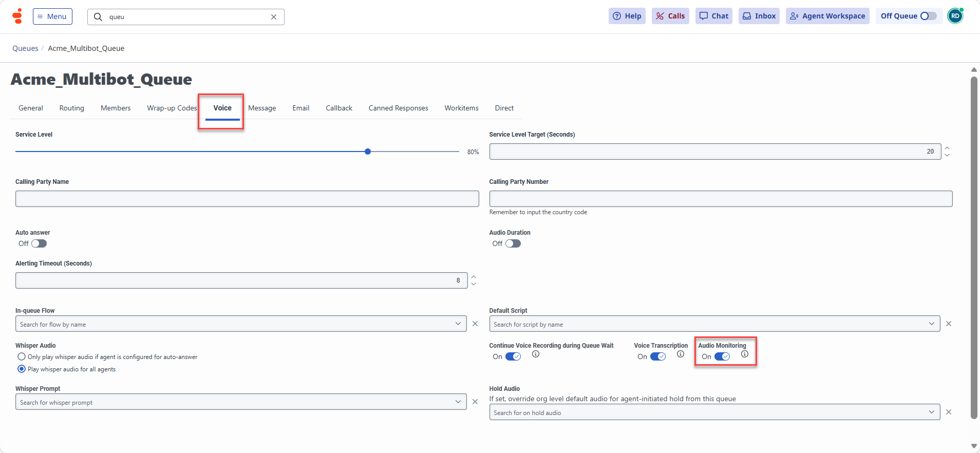Show info for Continue Voice Recording
This screenshot has height=453, width=980.
point(536,354)
